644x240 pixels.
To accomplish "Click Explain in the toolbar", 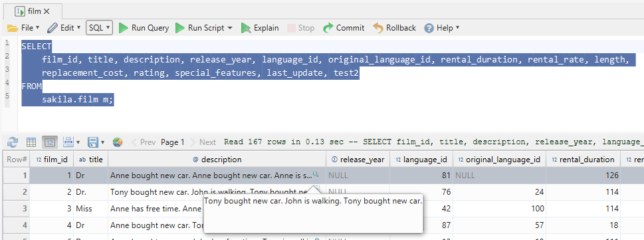I will [260, 28].
